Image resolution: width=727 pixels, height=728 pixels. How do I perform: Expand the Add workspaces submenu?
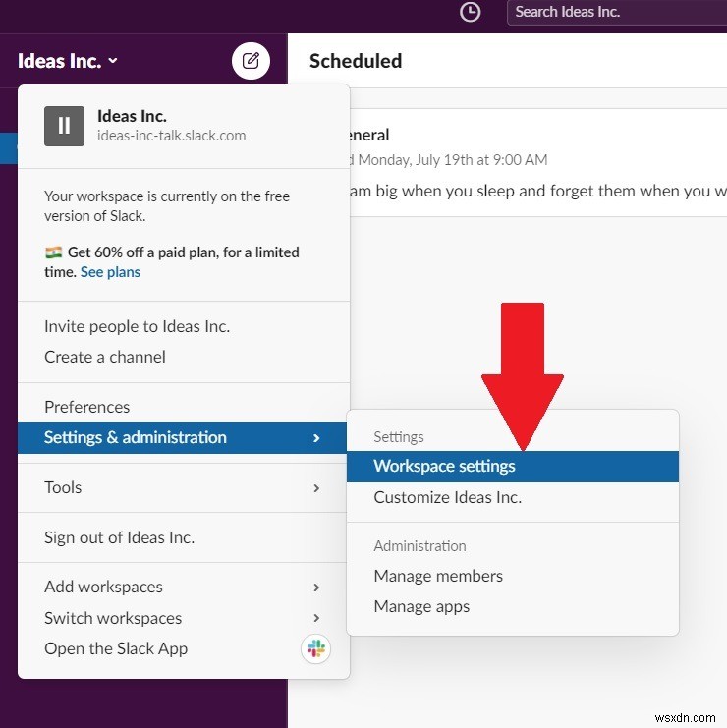pos(182,587)
